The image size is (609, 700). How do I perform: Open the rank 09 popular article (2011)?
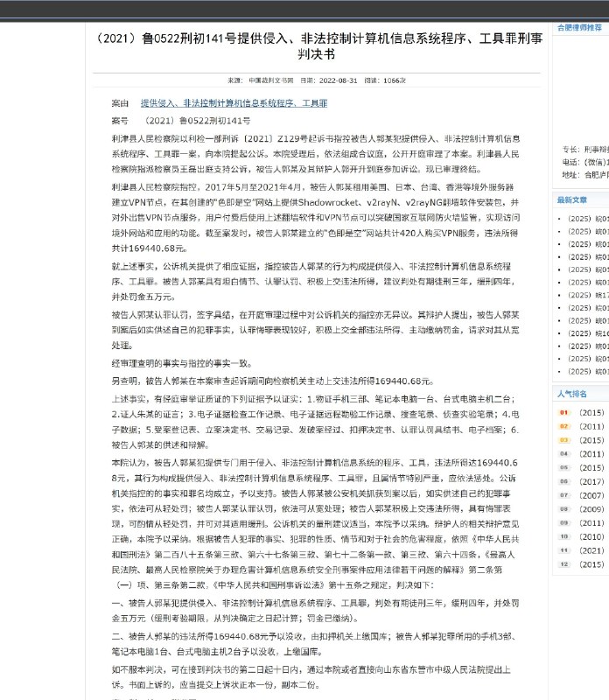[x=591, y=523]
